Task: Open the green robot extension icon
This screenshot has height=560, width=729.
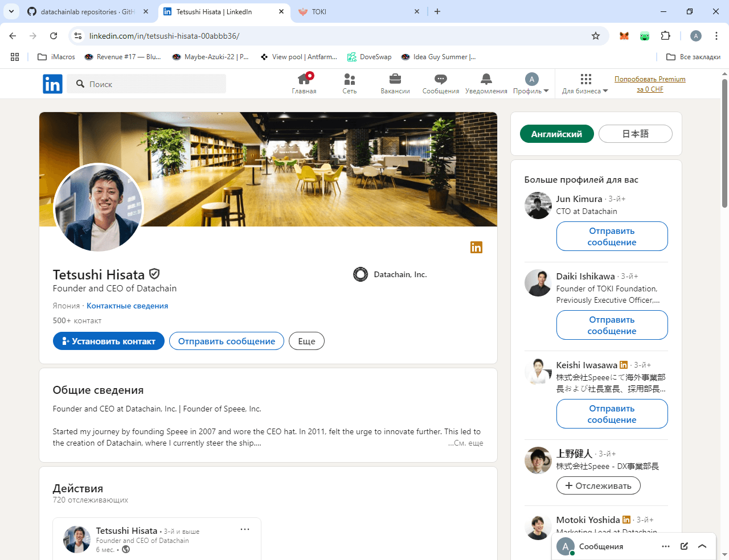Action: pyautogui.click(x=645, y=36)
